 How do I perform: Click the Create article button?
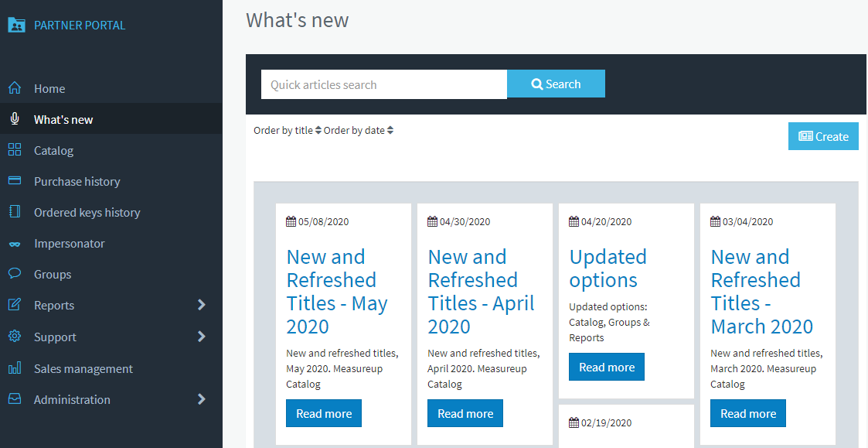click(x=823, y=136)
